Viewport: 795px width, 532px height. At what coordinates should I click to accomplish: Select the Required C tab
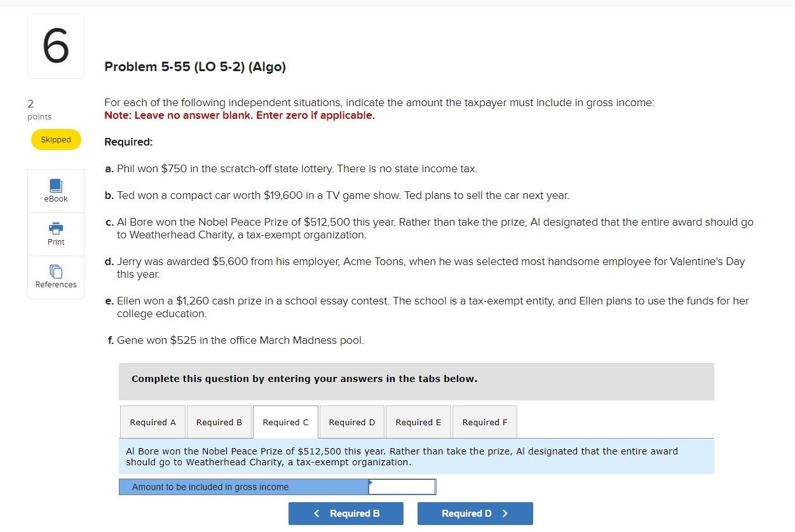[285, 421]
